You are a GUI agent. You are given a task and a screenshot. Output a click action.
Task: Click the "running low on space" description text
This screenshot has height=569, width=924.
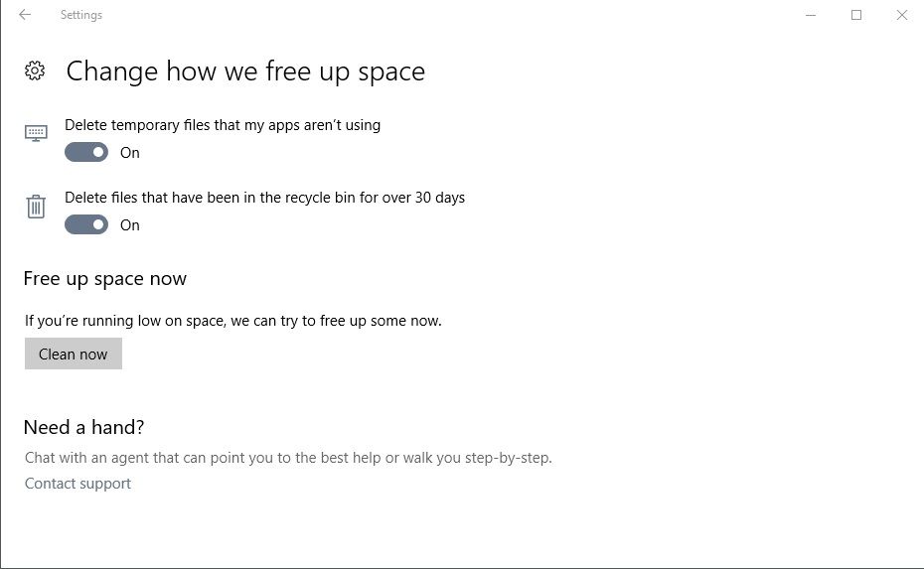tap(233, 321)
